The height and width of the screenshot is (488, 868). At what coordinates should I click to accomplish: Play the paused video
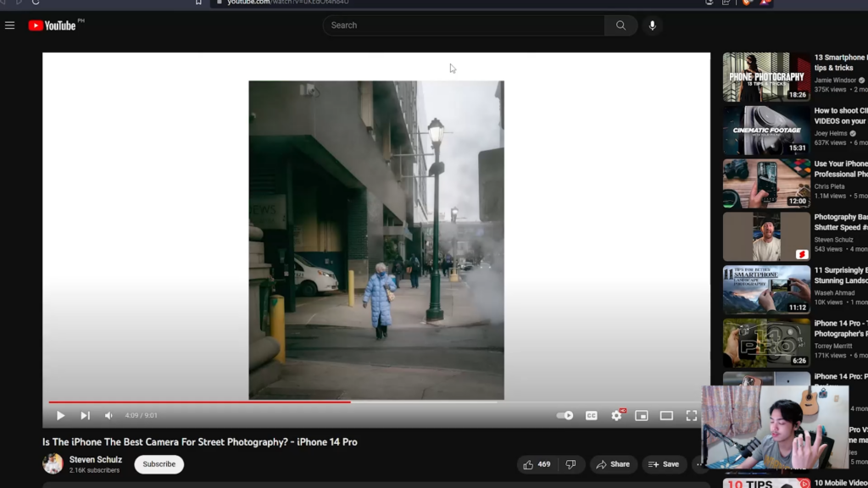coord(60,415)
